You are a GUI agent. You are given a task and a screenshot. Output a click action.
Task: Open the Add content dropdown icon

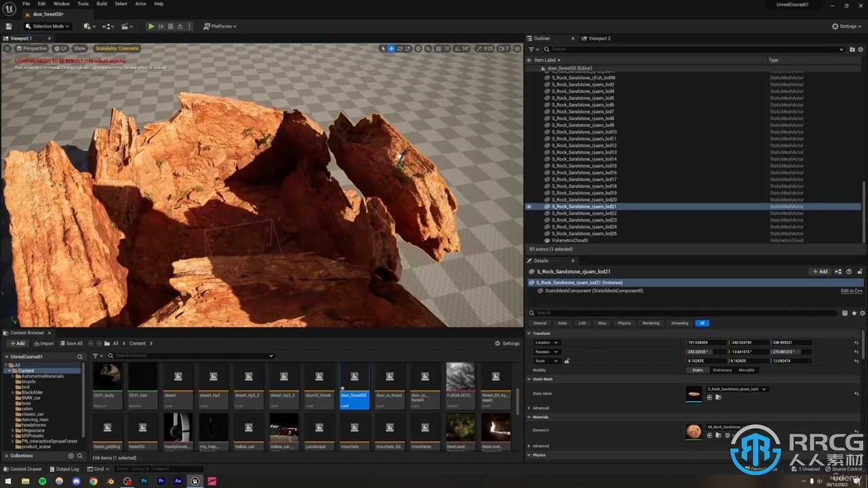(x=89, y=26)
